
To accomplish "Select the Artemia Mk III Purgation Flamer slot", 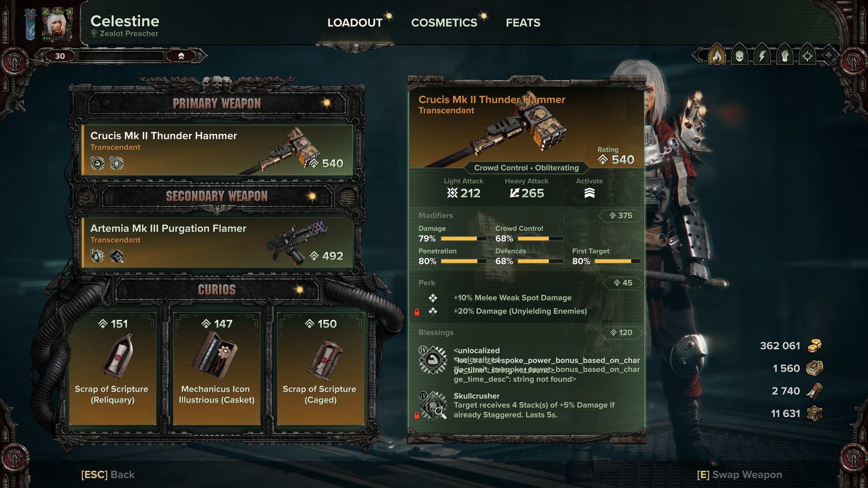I will tap(217, 243).
